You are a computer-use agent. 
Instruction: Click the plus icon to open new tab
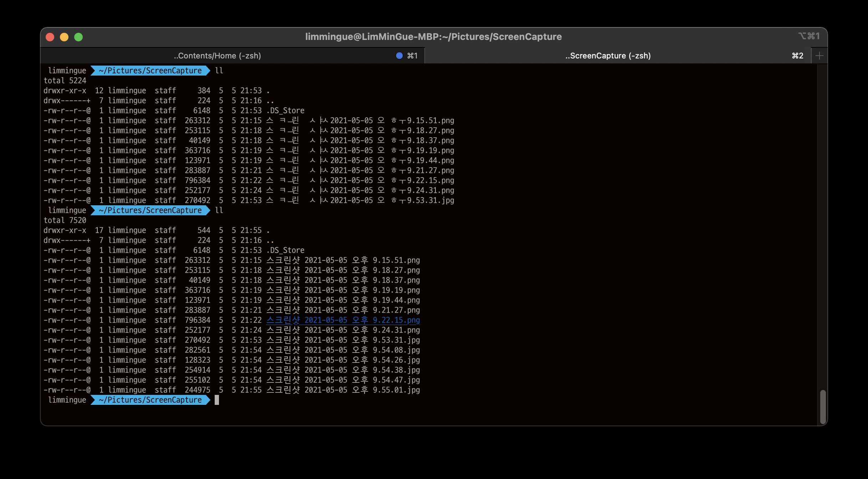click(819, 56)
